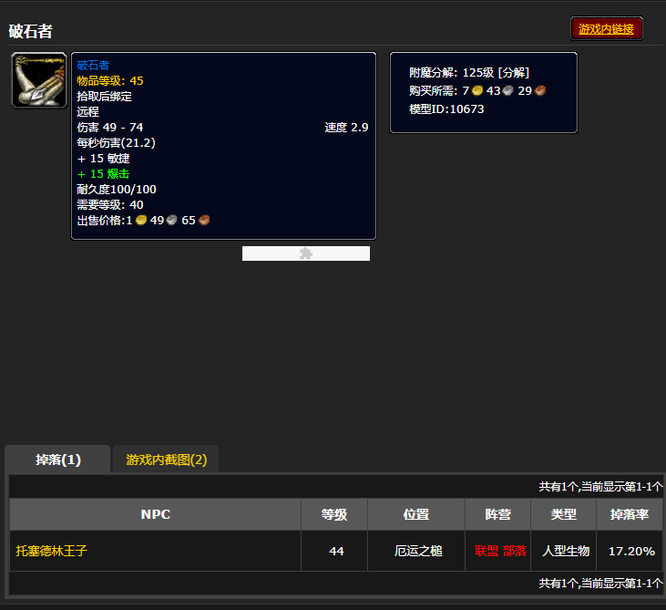The height and width of the screenshot is (610, 666).
Task: Click the 附魔分解: 125级 text
Action: coord(452,73)
